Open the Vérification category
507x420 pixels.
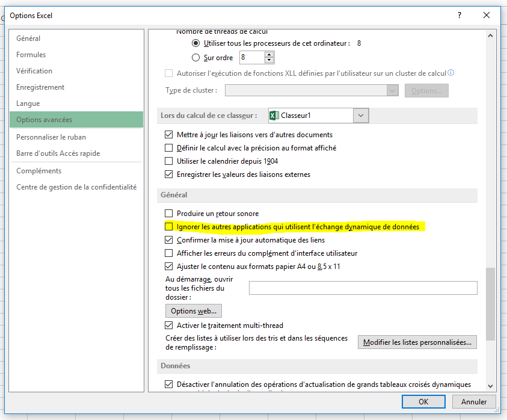pos(76,71)
